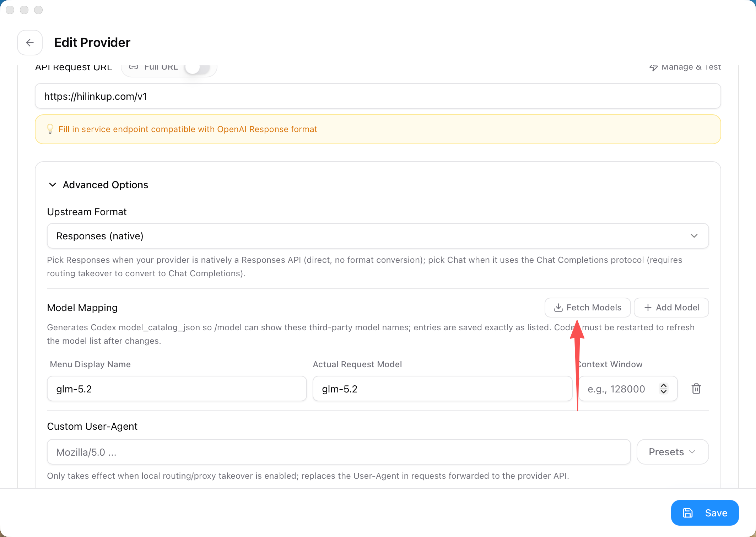756x537 pixels.
Task: Close the window with red button
Action: [x=10, y=10]
